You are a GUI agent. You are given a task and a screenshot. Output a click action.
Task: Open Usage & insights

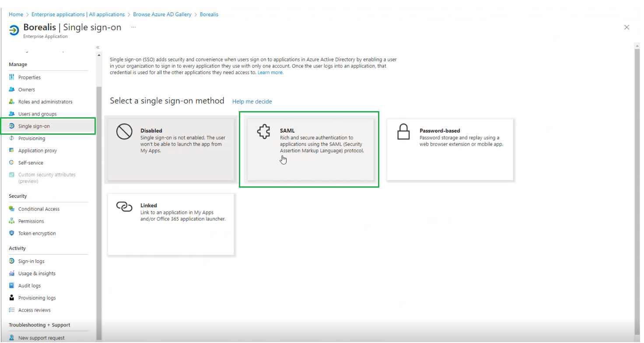point(37,274)
